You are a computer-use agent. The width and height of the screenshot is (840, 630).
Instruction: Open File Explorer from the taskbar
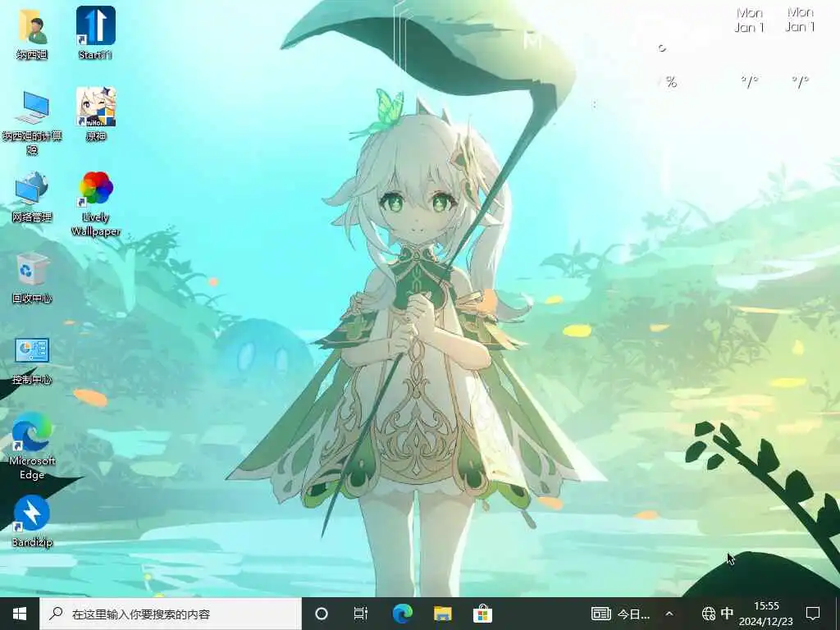pyautogui.click(x=442, y=614)
